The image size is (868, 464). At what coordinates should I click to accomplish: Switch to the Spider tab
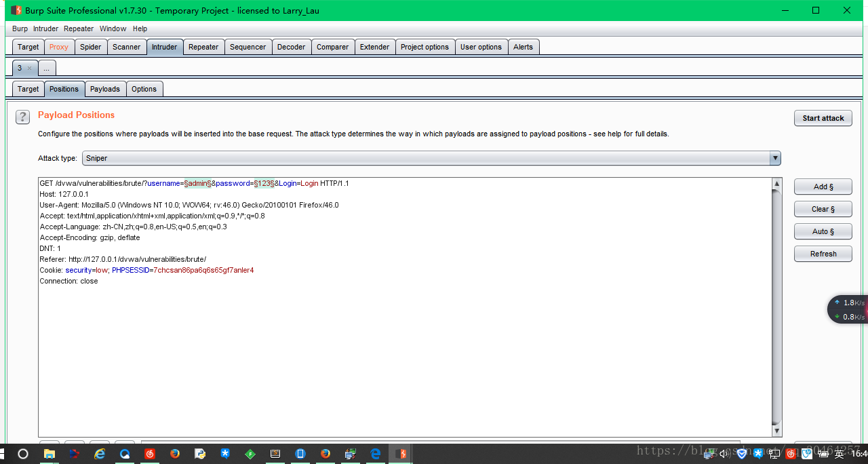click(x=90, y=47)
